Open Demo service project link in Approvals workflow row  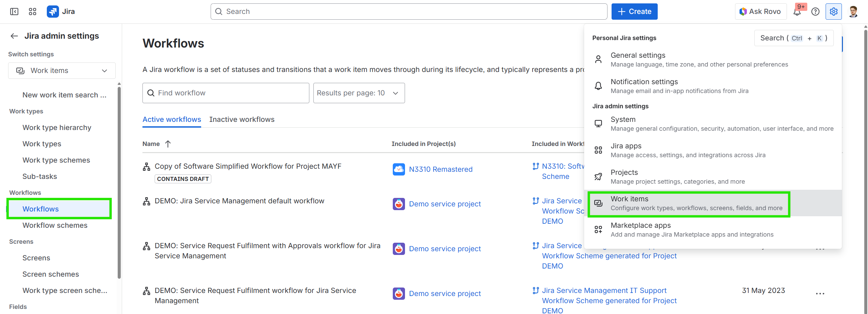tap(445, 249)
